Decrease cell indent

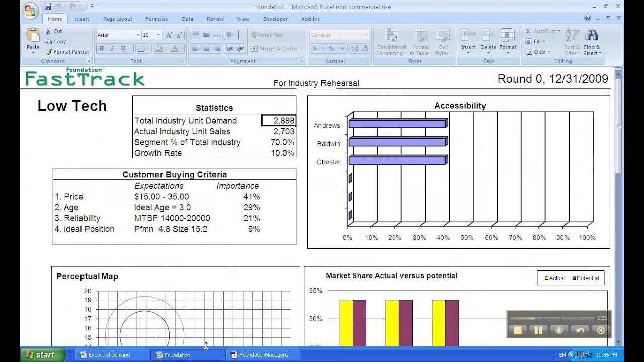pos(230,49)
